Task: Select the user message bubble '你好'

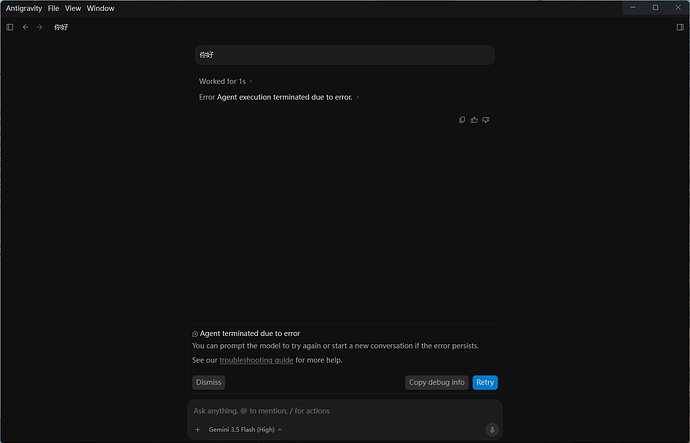Action: [x=345, y=55]
